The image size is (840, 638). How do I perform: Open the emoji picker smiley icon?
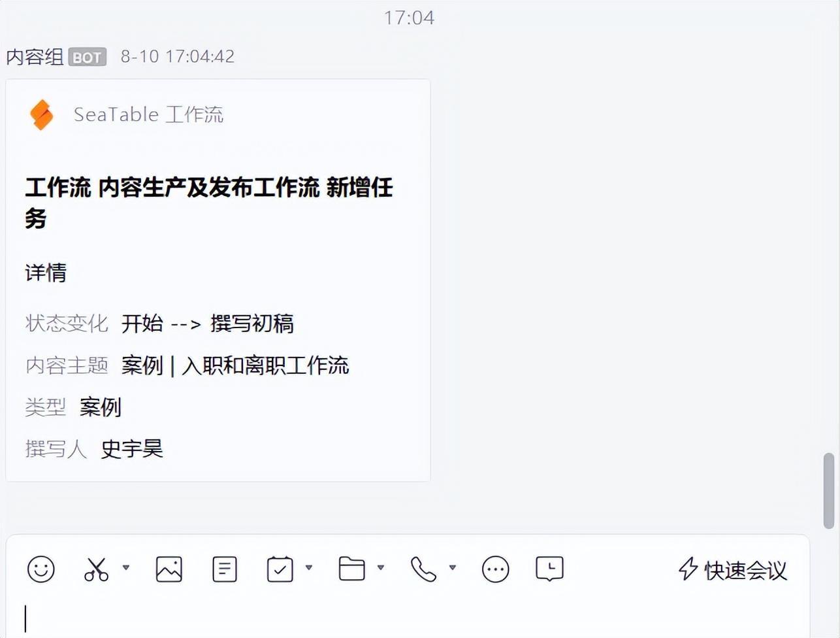pos(40,569)
